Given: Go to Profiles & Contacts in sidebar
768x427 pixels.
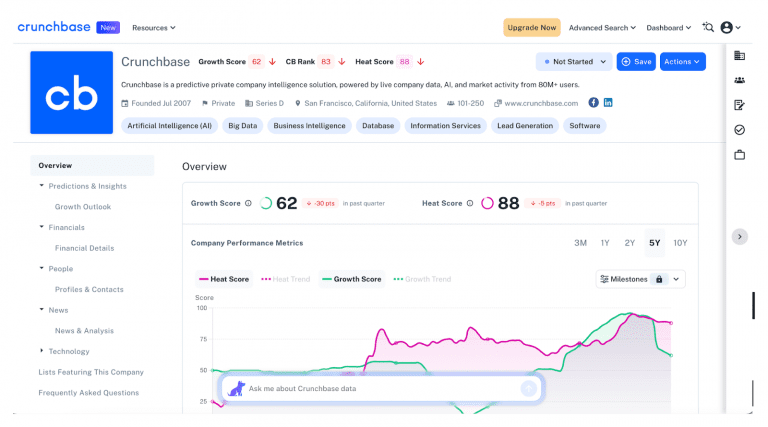Looking at the screenshot, I should [89, 289].
